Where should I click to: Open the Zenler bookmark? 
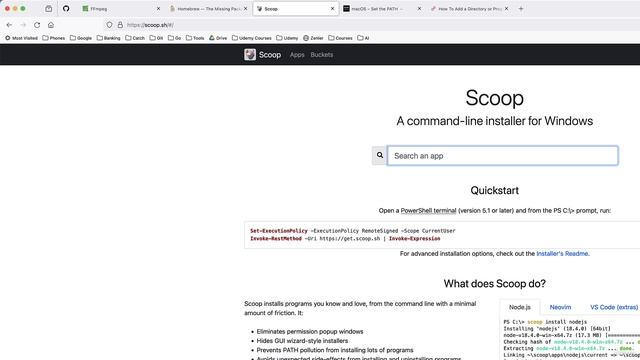313,38
